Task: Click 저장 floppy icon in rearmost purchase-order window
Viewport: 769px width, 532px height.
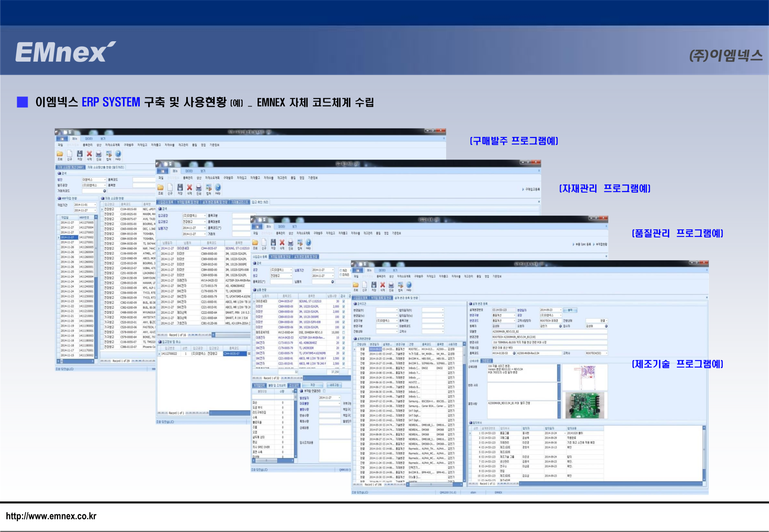Action: pos(80,154)
